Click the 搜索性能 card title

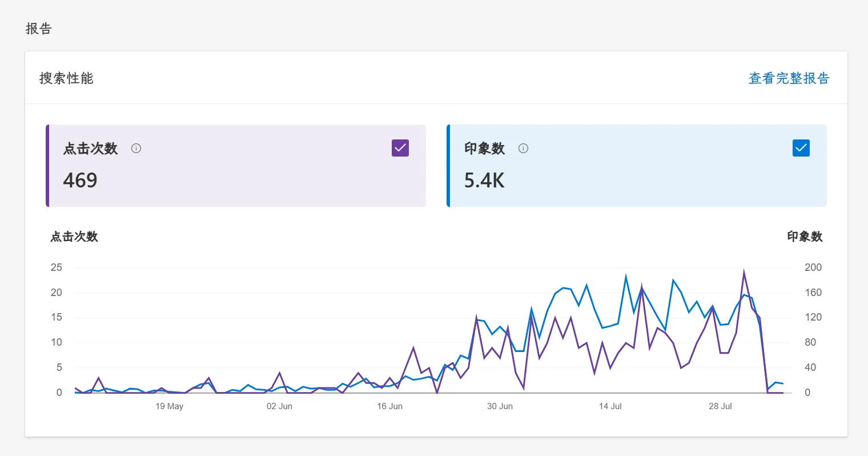pyautogui.click(x=66, y=78)
